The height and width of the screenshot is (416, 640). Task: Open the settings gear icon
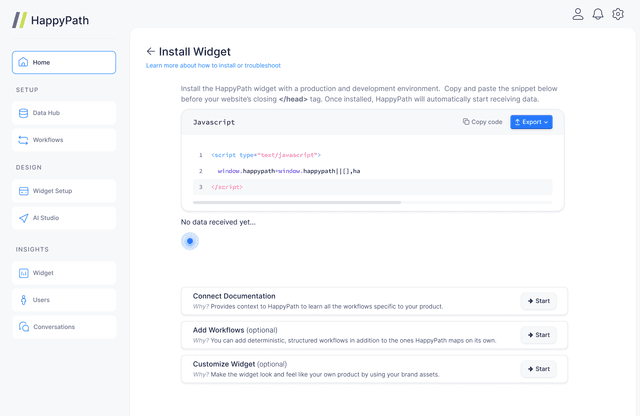click(618, 14)
